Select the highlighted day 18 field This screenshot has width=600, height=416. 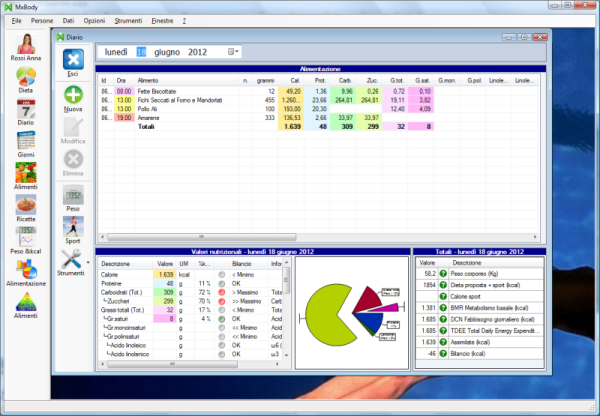[x=141, y=52]
